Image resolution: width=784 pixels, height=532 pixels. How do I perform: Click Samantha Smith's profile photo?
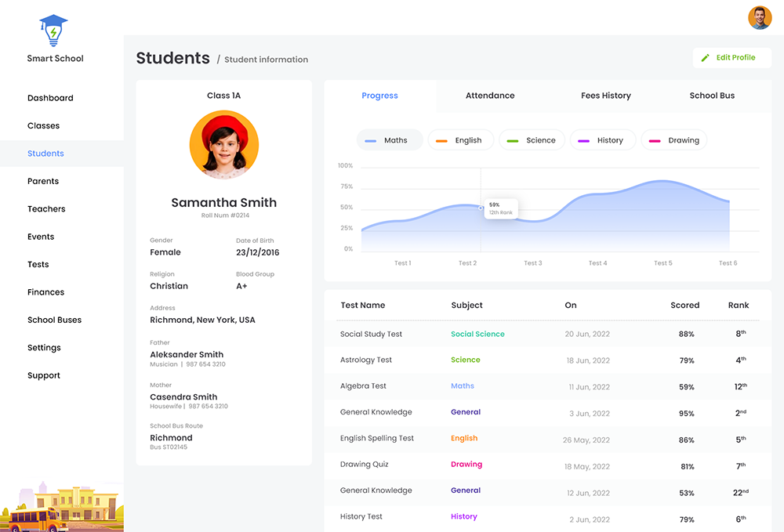click(x=224, y=144)
